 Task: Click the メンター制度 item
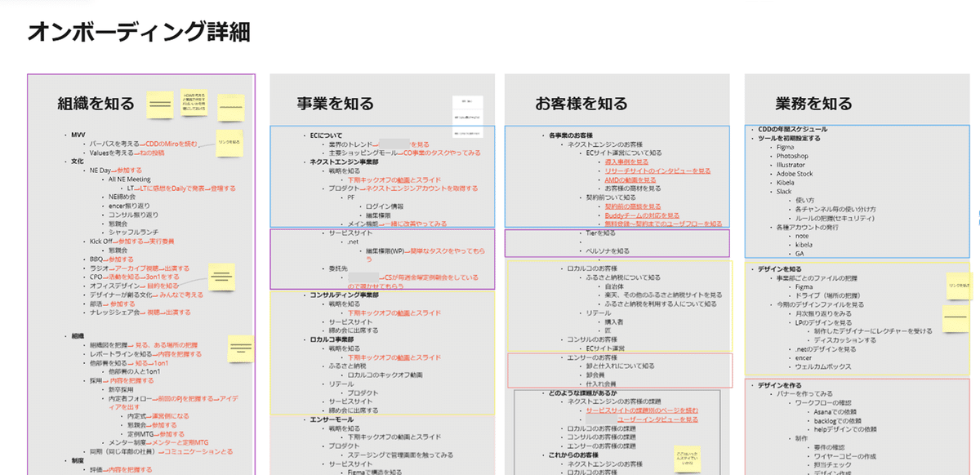(x=126, y=442)
